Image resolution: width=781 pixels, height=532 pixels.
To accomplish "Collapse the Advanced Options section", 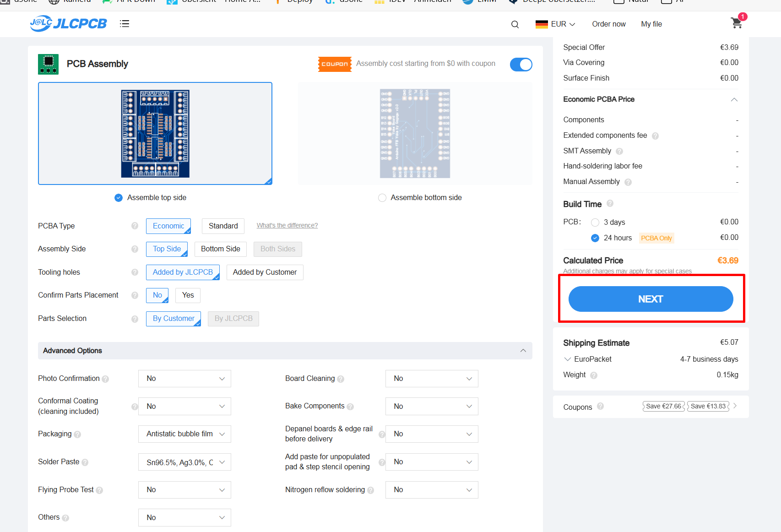I will pyautogui.click(x=523, y=351).
